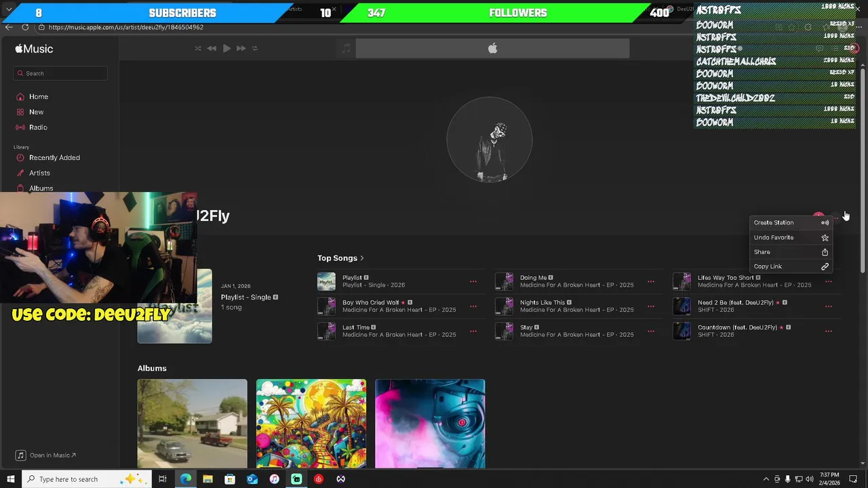Click the music note artwork placeholder
This screenshot has height=488, width=868.
click(346, 48)
